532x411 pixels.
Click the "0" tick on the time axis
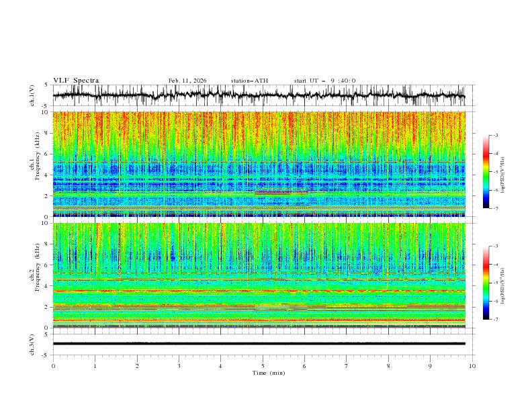pyautogui.click(x=53, y=366)
